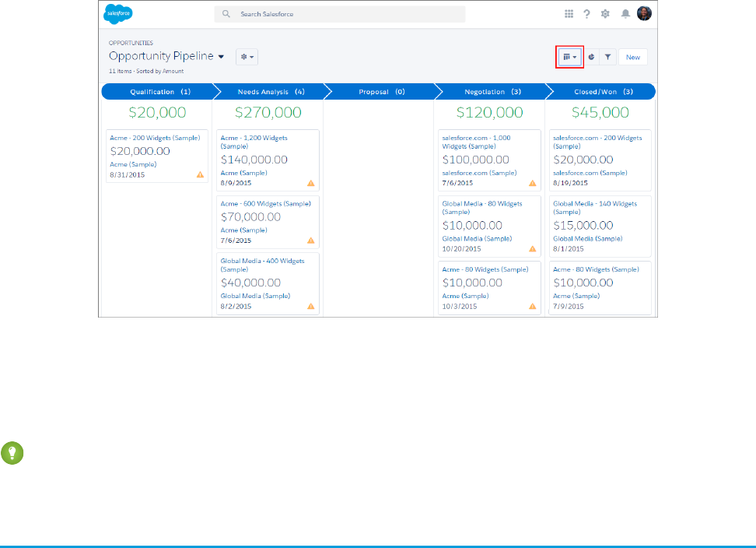This screenshot has height=548, width=756.
Task: Open Acme (Sample) account on 200 Widgets card
Action: click(133, 164)
